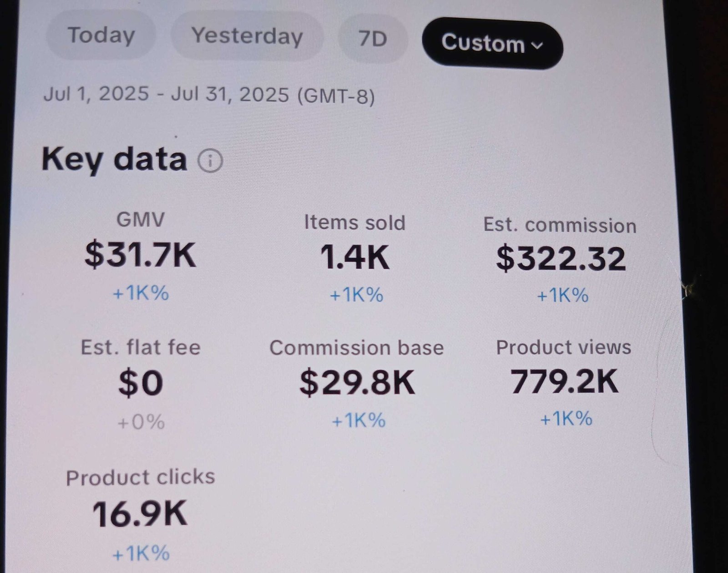Click the Key data info icon
This screenshot has width=728, height=573.
click(x=210, y=160)
